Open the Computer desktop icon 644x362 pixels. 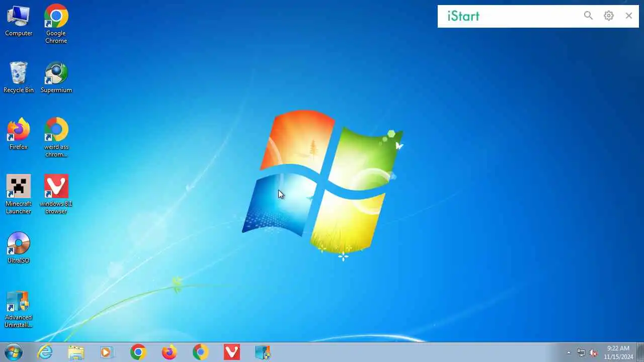(x=19, y=21)
